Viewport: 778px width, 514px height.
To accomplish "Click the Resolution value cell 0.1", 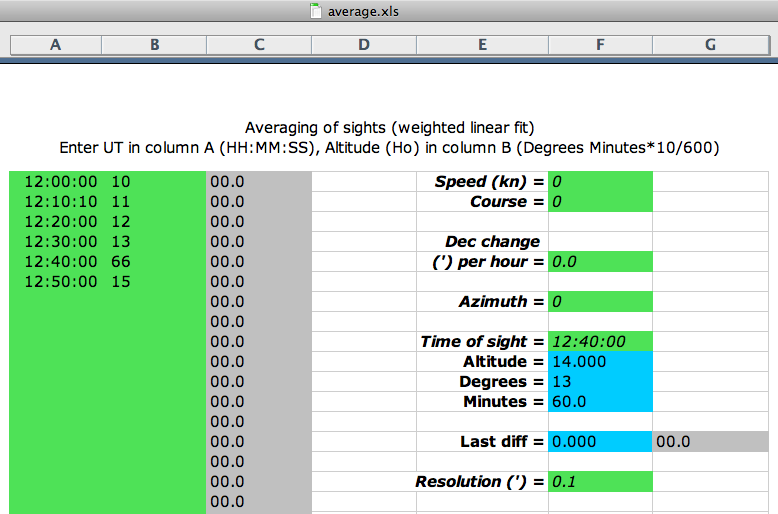I will click(x=600, y=482).
